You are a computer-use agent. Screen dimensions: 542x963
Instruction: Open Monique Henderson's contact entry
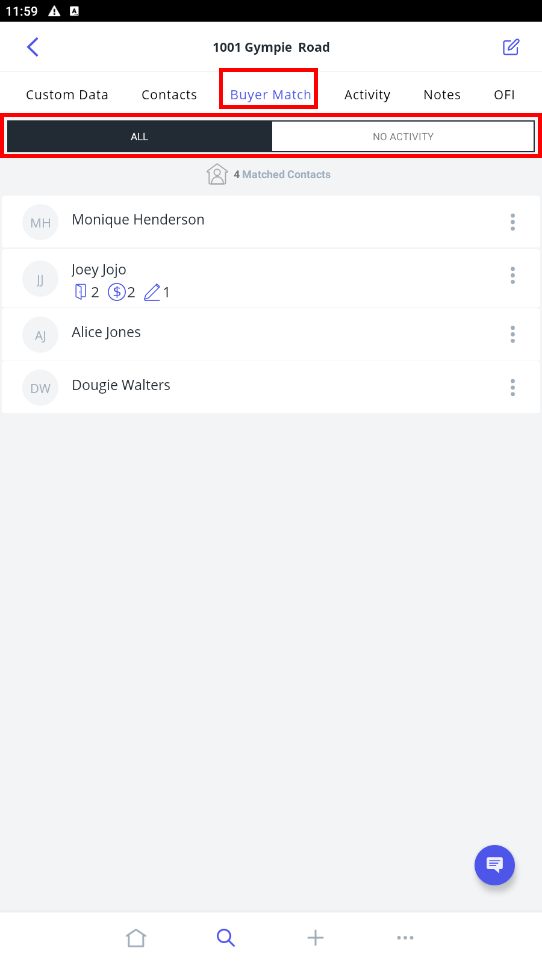[x=271, y=222]
